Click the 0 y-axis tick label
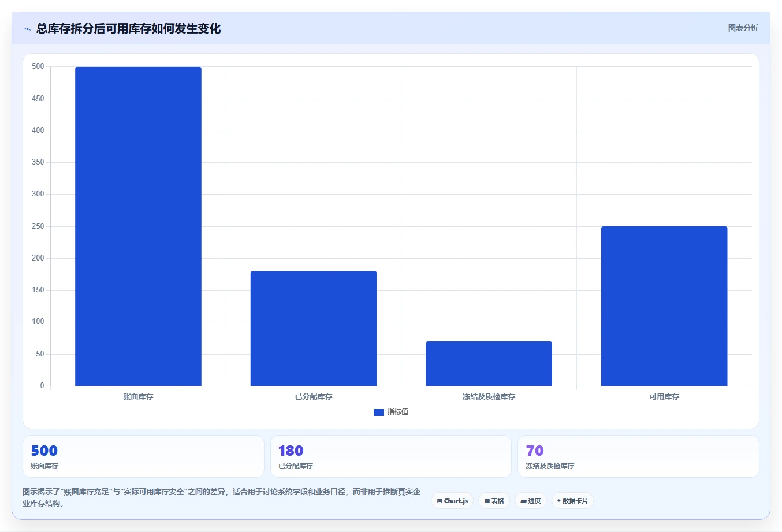Screen dimensions: 782x532 click(42, 386)
